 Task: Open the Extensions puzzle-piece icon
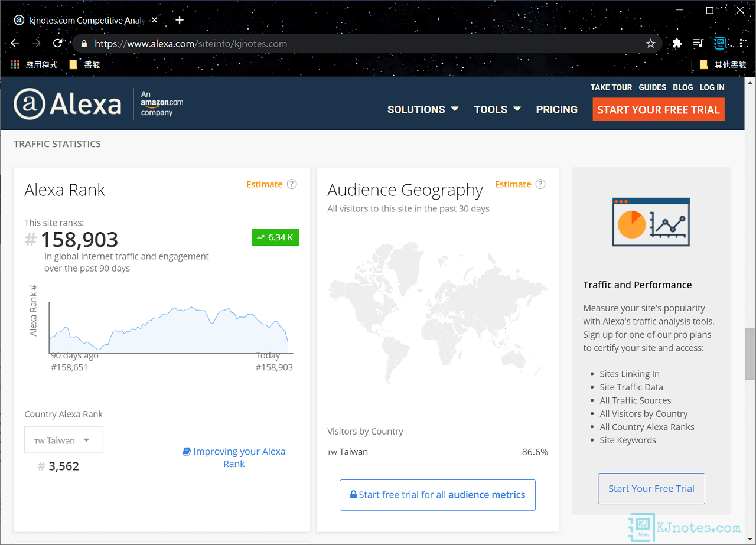pyautogui.click(x=677, y=43)
